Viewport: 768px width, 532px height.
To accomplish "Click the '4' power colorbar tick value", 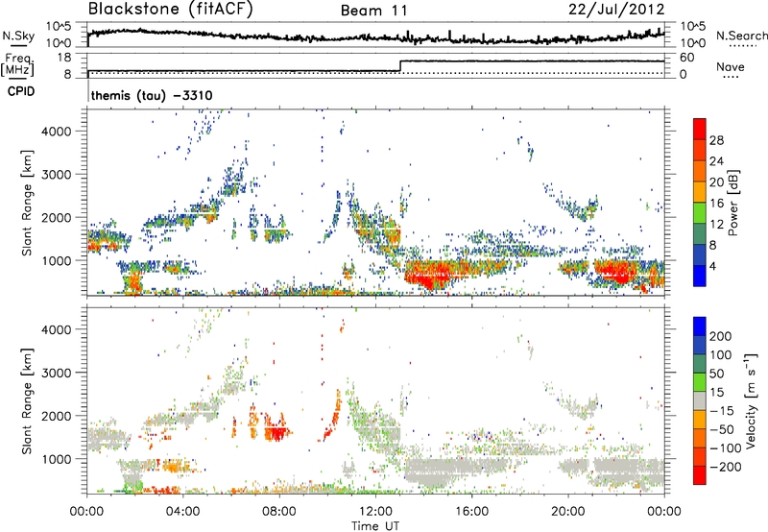I will [x=712, y=266].
